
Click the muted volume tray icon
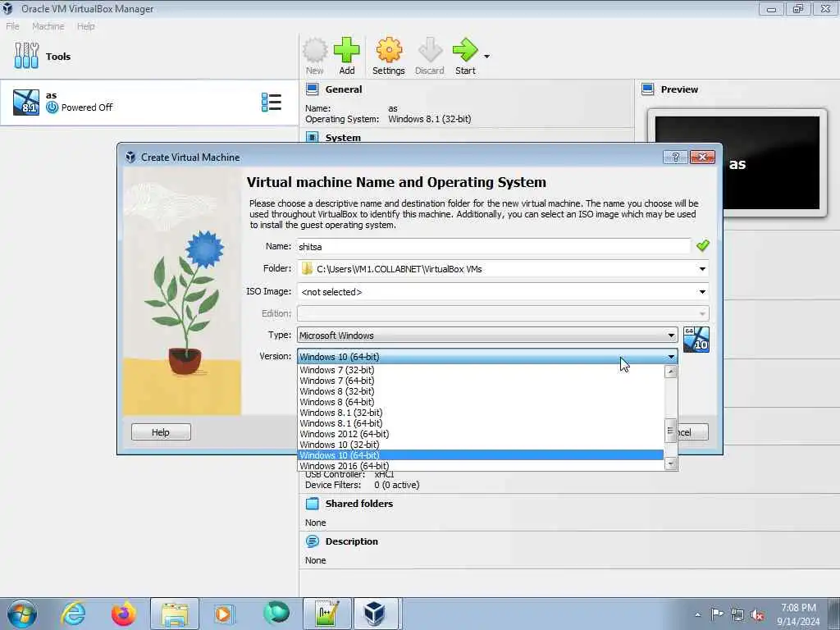coord(757,615)
